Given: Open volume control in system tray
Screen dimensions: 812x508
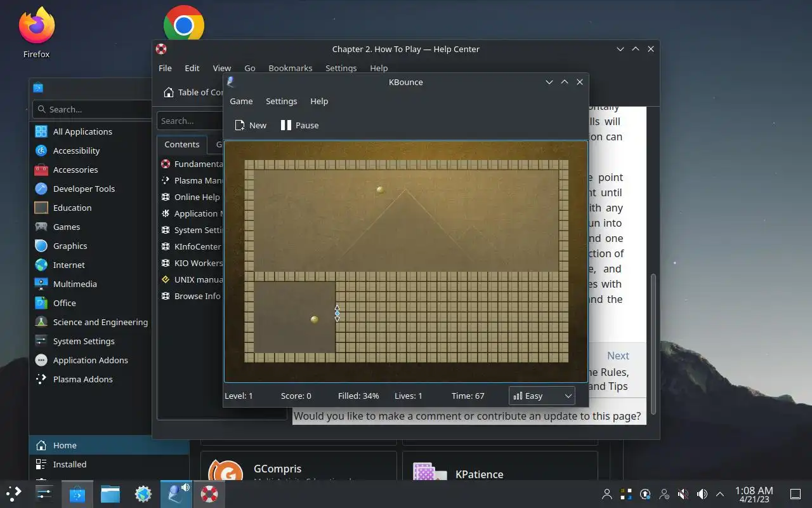Looking at the screenshot, I should [x=702, y=494].
